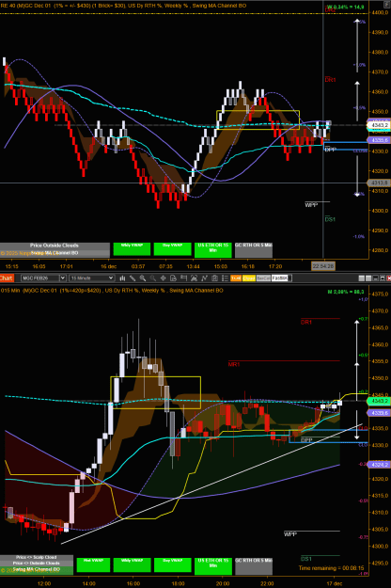Click the 4324.2 price marker in lower chart
This screenshot has width=391, height=588.
(379, 465)
